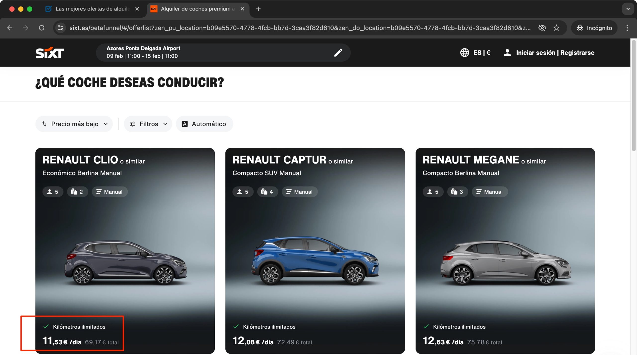
Task: Click Iniciar sesión | Registrarse link
Action: tap(555, 52)
